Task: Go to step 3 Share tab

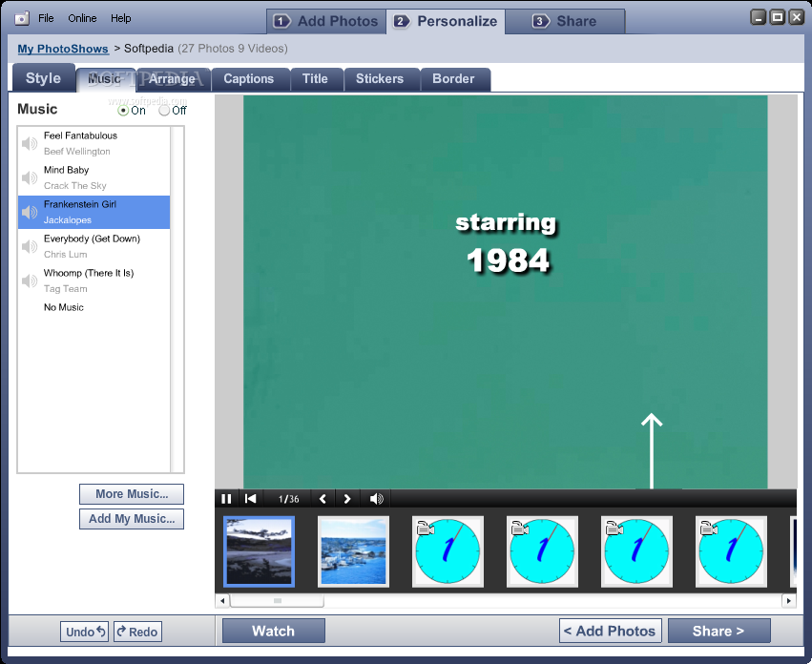Action: tap(565, 21)
